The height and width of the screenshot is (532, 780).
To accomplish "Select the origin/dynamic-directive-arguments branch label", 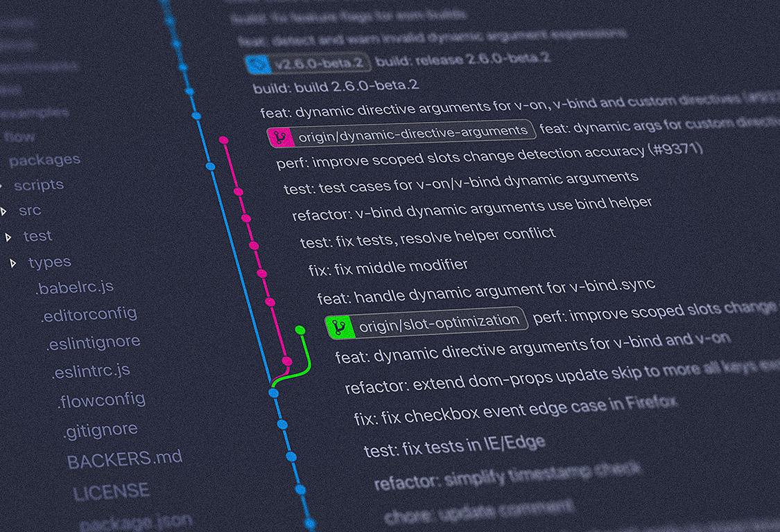I will 401,134.
